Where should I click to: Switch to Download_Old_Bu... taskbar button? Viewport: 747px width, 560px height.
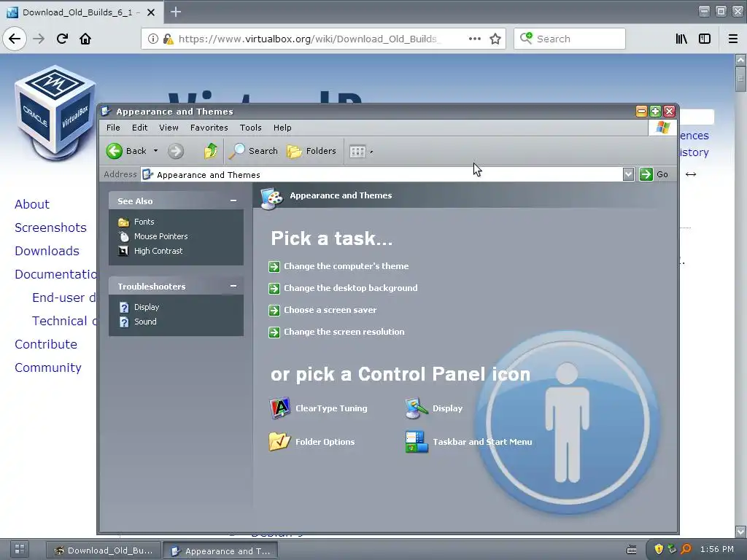coord(104,551)
